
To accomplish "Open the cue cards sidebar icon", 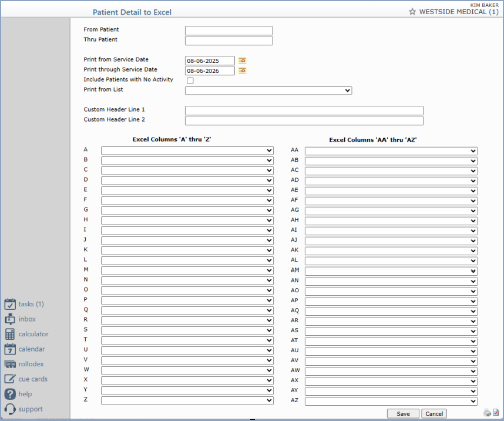I will (x=10, y=379).
